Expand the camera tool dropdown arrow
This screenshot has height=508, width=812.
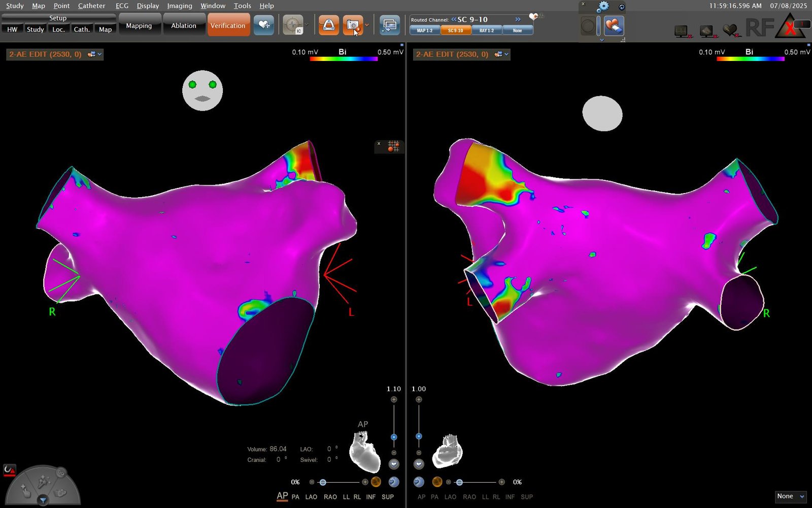tap(367, 25)
